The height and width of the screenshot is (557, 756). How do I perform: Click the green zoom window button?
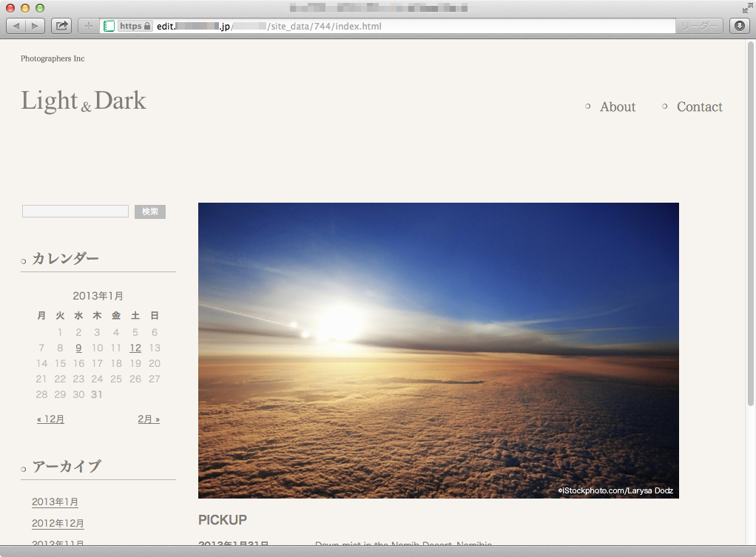coord(40,7)
